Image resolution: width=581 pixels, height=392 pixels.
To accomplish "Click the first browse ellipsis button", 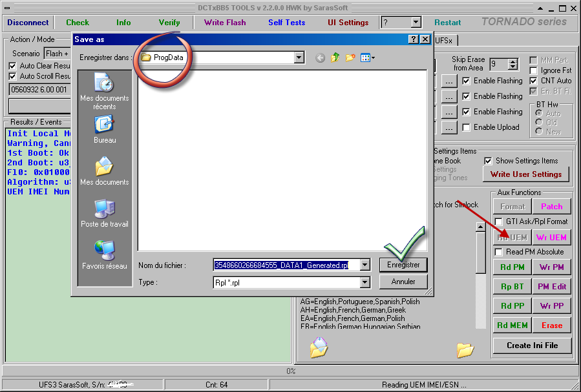I will tap(449, 81).
